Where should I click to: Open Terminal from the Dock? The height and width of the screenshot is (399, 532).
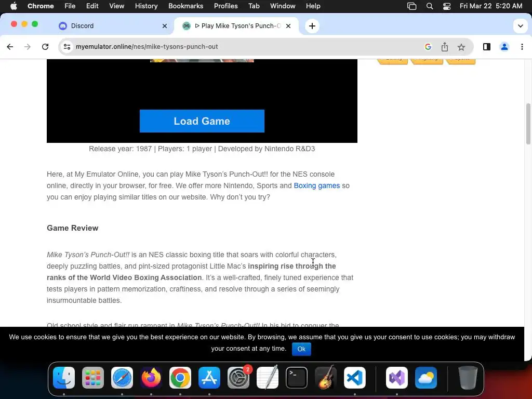pos(297,378)
